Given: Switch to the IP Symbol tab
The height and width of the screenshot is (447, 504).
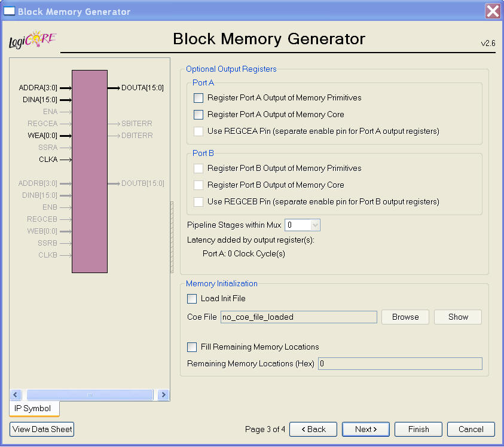Looking at the screenshot, I should (35, 408).
